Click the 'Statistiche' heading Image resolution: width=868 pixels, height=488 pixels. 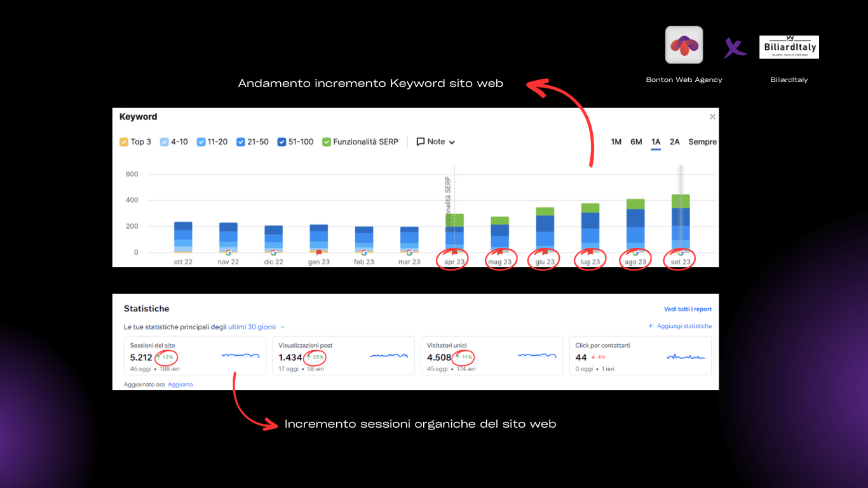[147, 309]
